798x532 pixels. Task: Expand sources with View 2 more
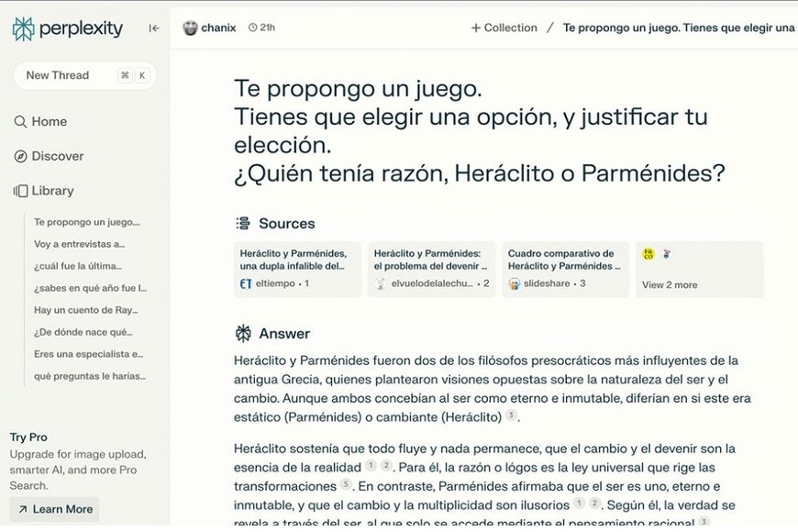coord(670,284)
